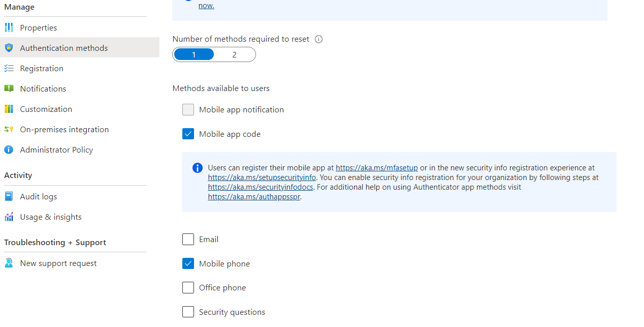Uncheck the Mobile phone method

click(x=188, y=263)
